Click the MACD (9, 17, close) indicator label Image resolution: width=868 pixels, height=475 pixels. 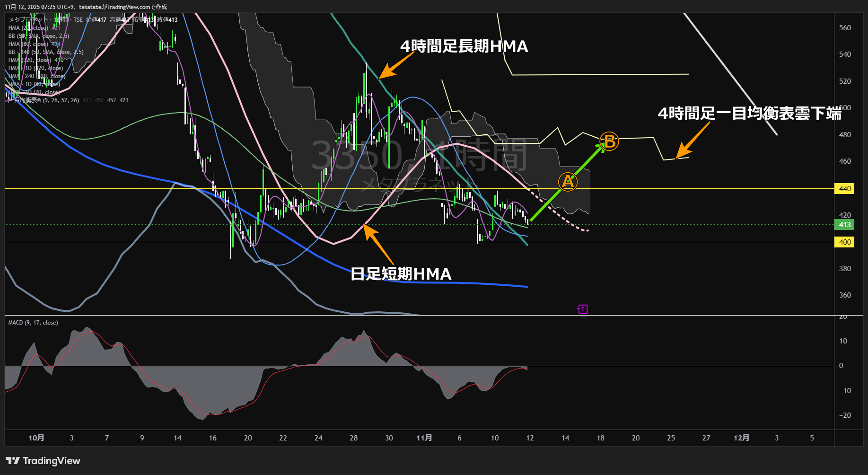click(33, 323)
